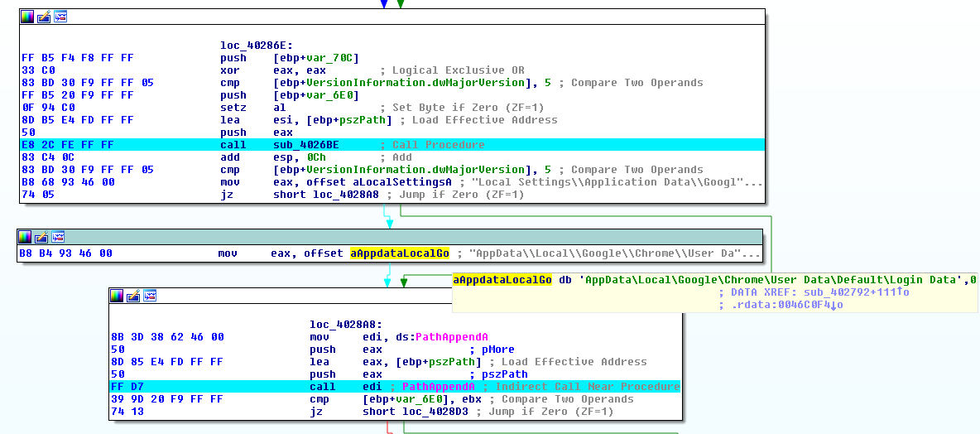Set node color for the loc_4028A8 block
Image resolution: width=980 pixels, height=434 pixels.
pos(118,296)
